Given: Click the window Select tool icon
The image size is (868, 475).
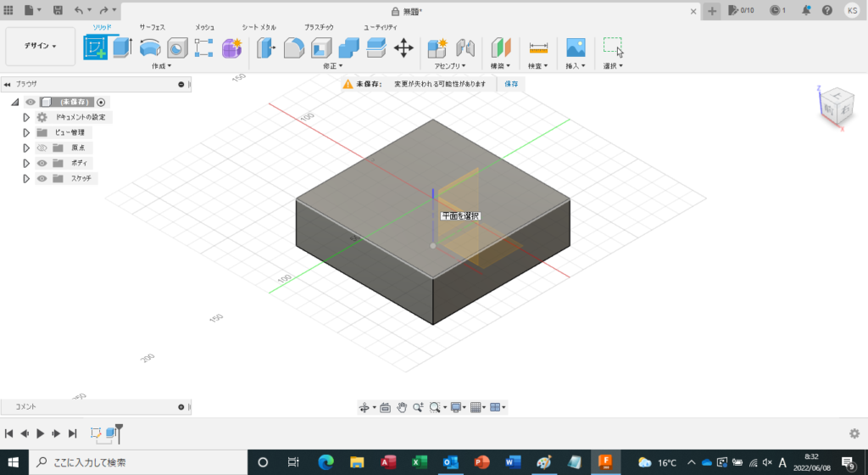Looking at the screenshot, I should tap(613, 47).
